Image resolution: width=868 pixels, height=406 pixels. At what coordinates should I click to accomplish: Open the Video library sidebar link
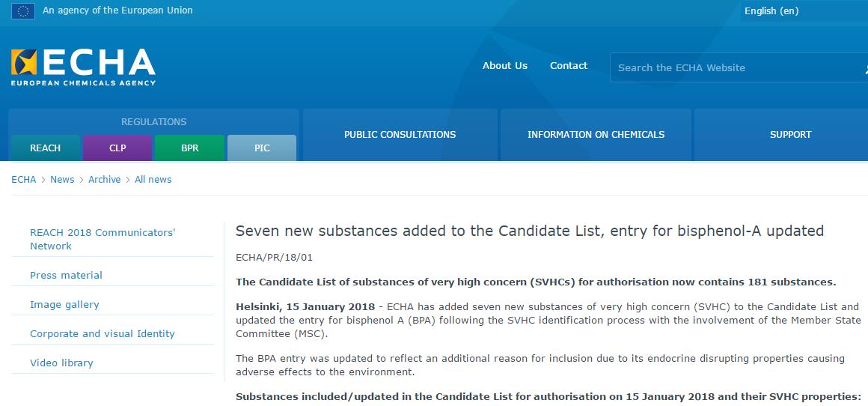tap(61, 363)
